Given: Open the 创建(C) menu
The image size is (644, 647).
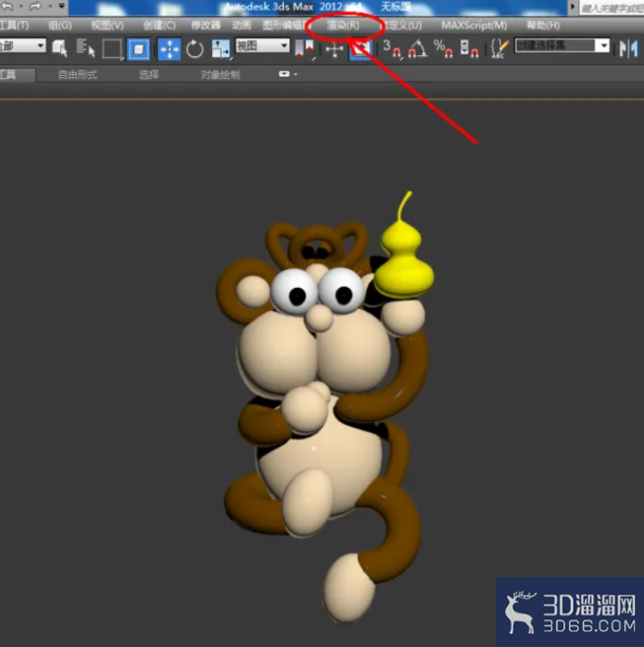Looking at the screenshot, I should (x=159, y=26).
